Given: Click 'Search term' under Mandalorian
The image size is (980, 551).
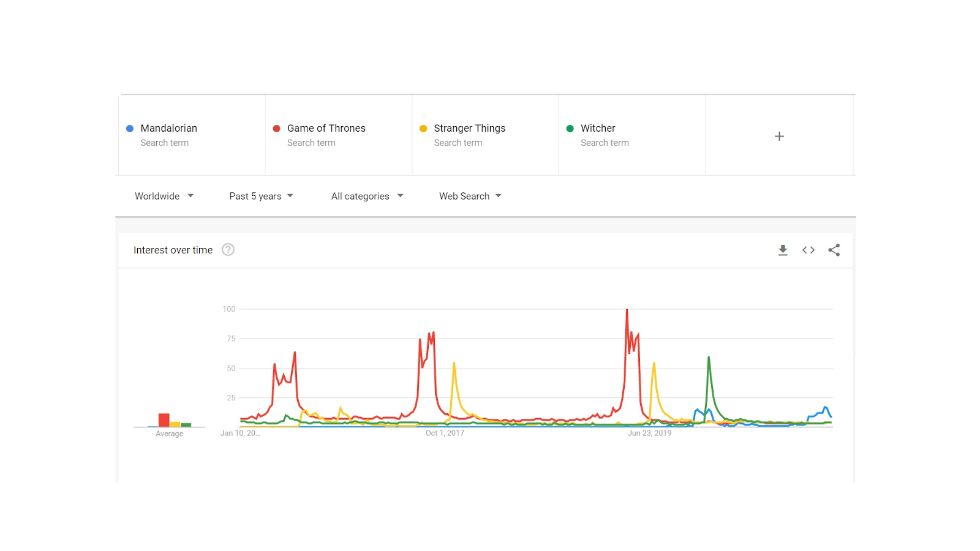Looking at the screenshot, I should 165,143.
